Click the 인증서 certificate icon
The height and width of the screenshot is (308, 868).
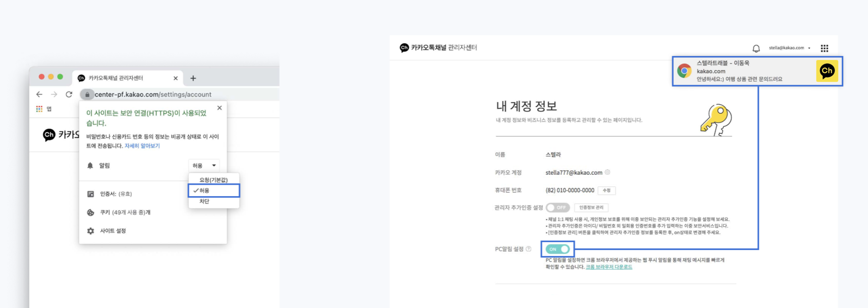pyautogui.click(x=91, y=194)
